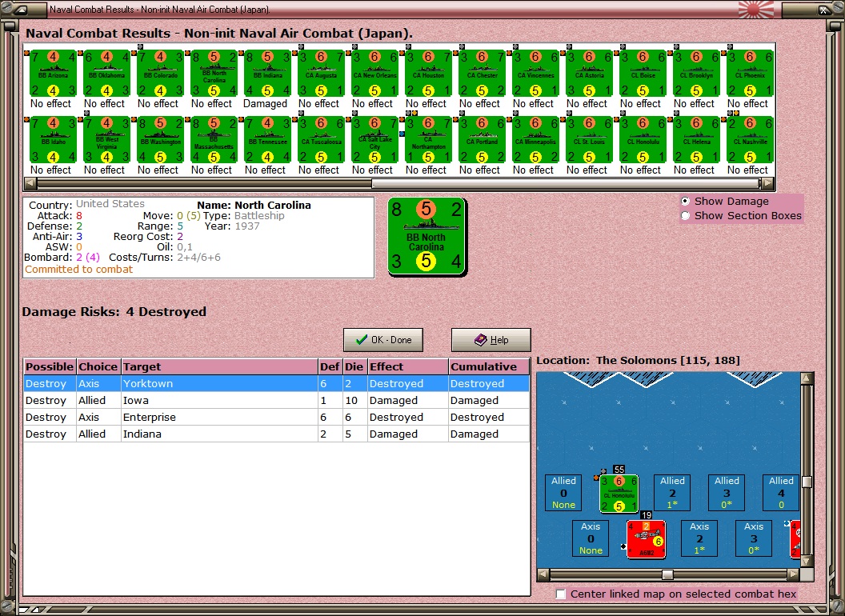The image size is (845, 616).
Task: Click the Axis 3 section box
Action: (754, 538)
